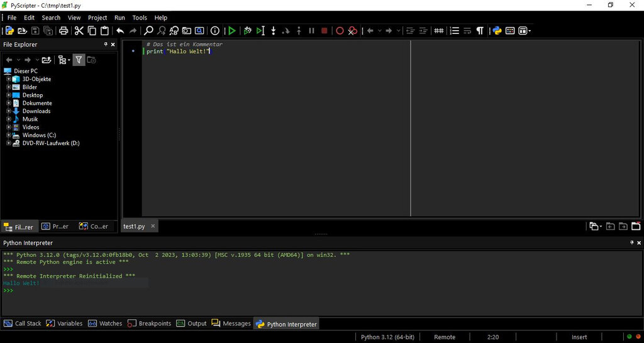Click Python 3.12 (64-bit) in status bar

387,337
